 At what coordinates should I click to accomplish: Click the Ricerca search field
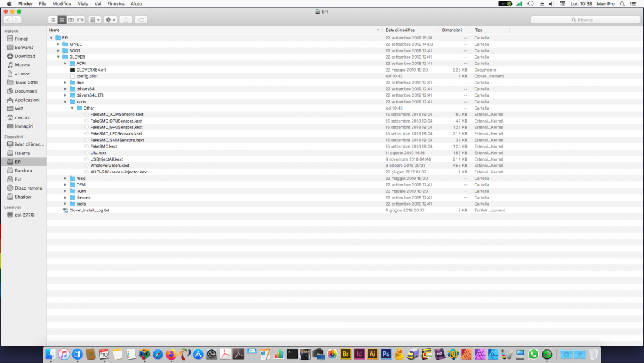(x=585, y=20)
